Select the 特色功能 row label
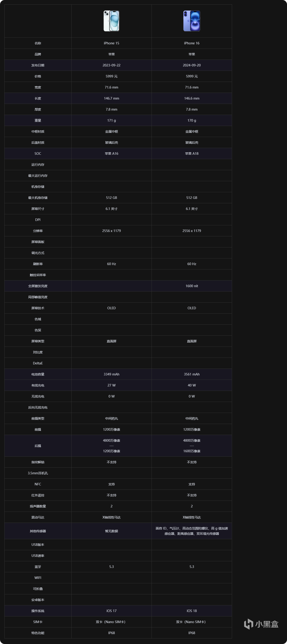287x644 pixels. [x=38, y=633]
